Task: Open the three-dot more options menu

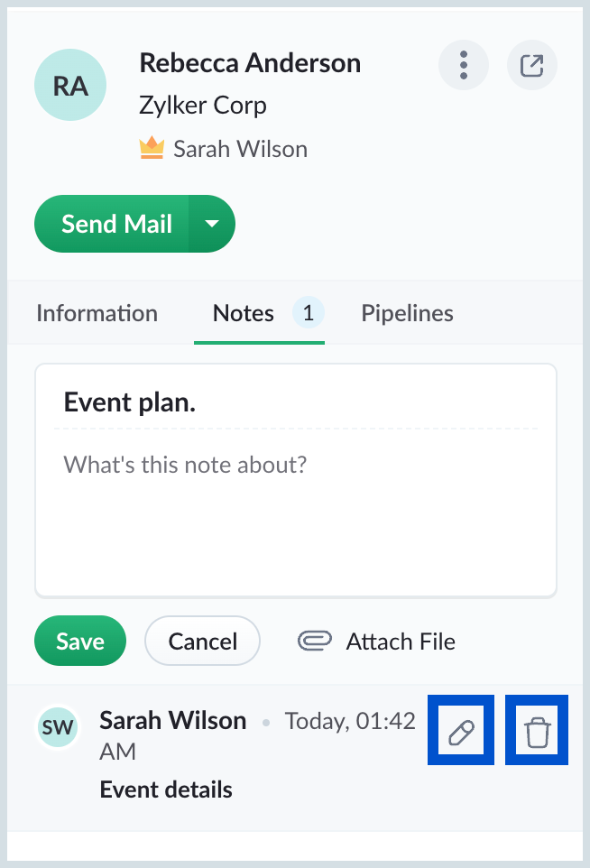Action: pyautogui.click(x=464, y=65)
